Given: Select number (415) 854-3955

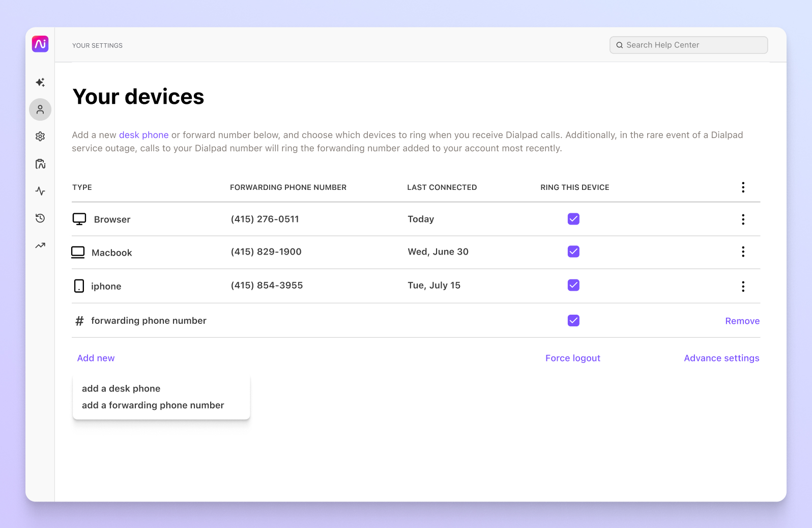Looking at the screenshot, I should tap(267, 285).
